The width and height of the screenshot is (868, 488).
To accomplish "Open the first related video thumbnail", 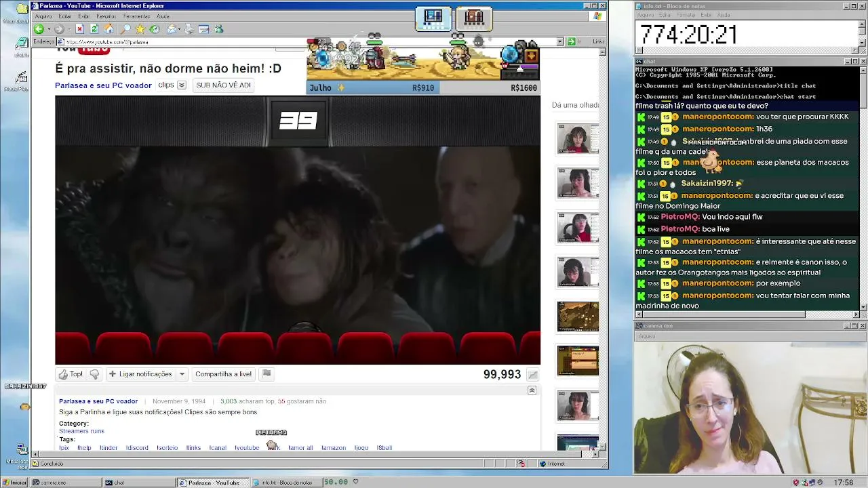I will 578,139.
